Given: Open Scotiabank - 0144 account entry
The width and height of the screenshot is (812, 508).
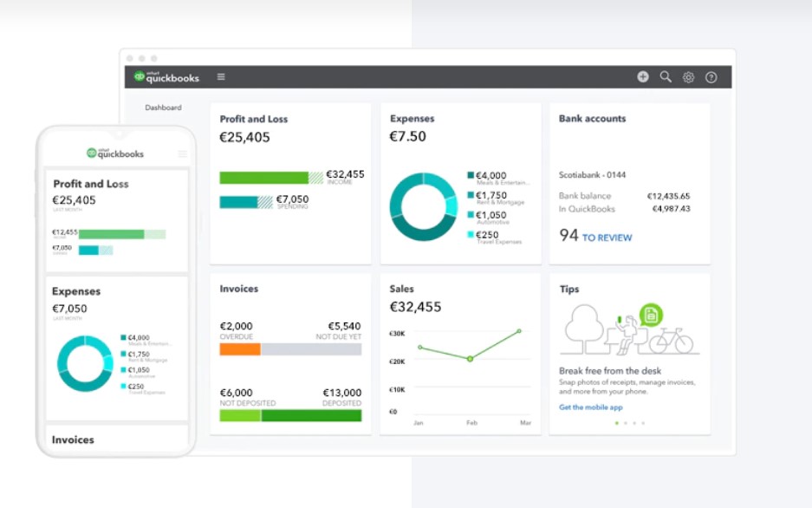Looking at the screenshot, I should 592,175.
